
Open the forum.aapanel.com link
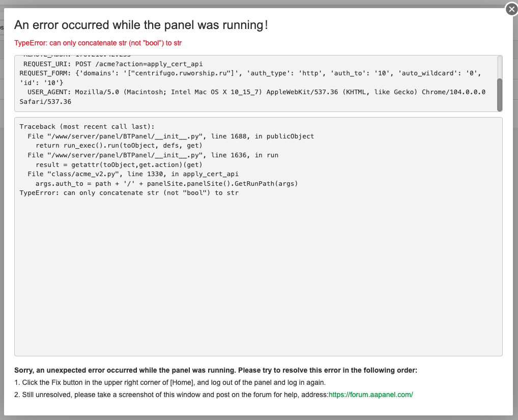370,395
